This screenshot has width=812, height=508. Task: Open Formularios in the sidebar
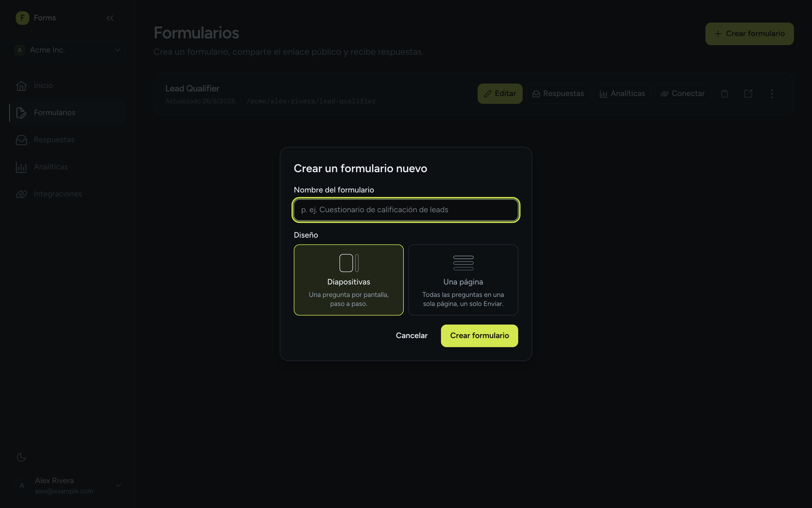point(67,113)
